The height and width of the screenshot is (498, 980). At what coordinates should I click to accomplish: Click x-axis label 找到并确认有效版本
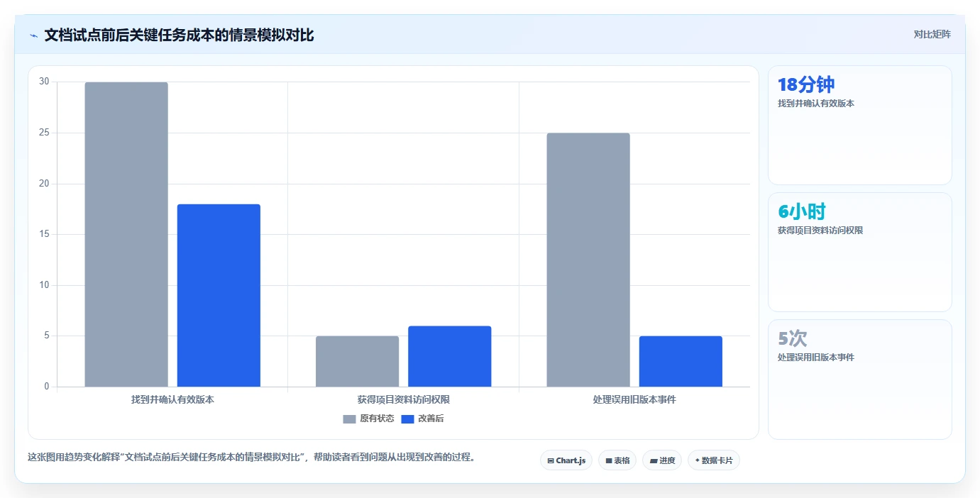(x=172, y=399)
